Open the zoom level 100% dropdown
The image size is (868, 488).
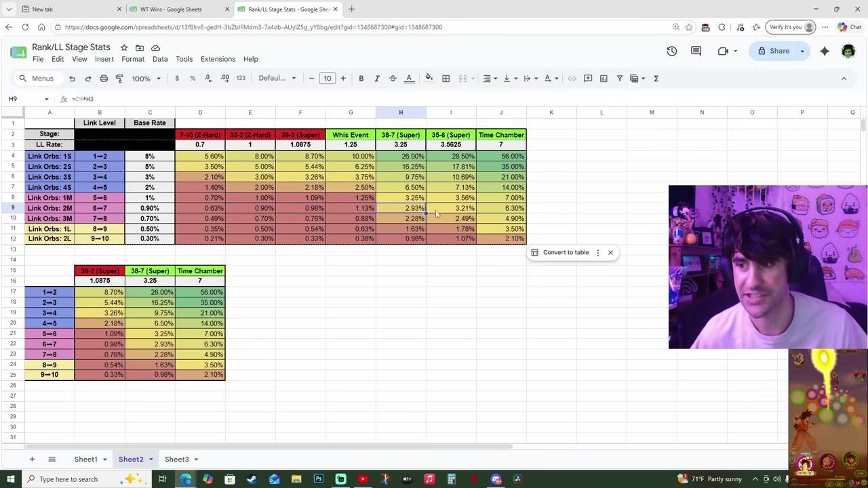(146, 79)
